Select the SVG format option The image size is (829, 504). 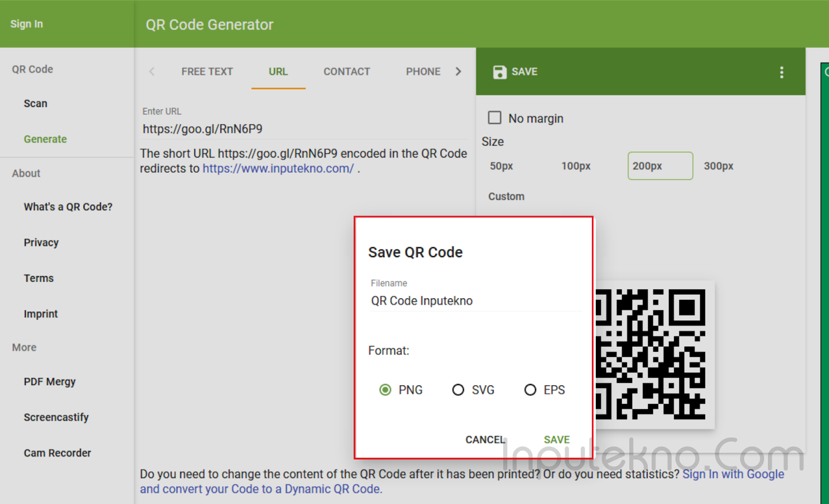[458, 390]
